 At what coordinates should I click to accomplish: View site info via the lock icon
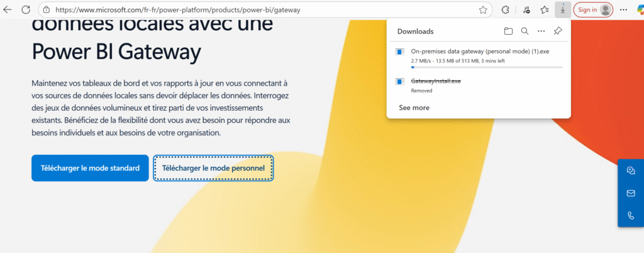pyautogui.click(x=47, y=10)
